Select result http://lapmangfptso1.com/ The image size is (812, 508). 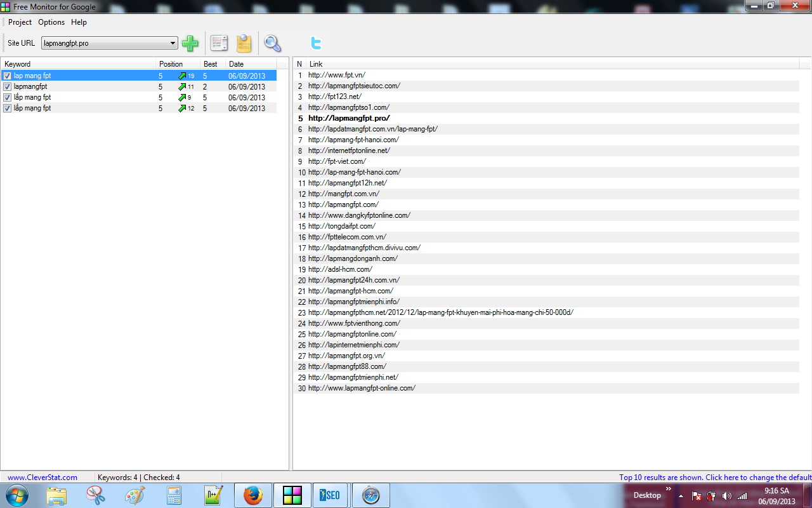pyautogui.click(x=349, y=107)
